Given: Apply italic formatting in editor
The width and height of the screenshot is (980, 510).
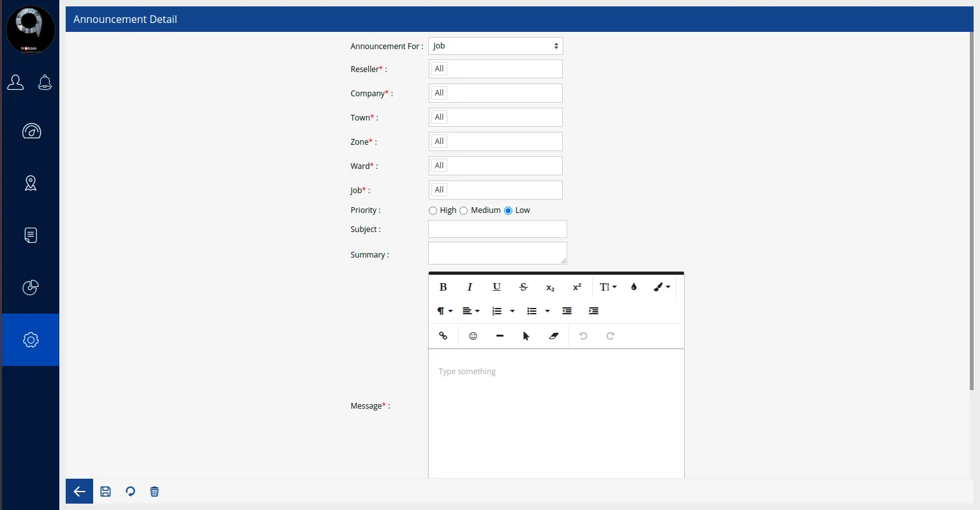Looking at the screenshot, I should tap(470, 287).
